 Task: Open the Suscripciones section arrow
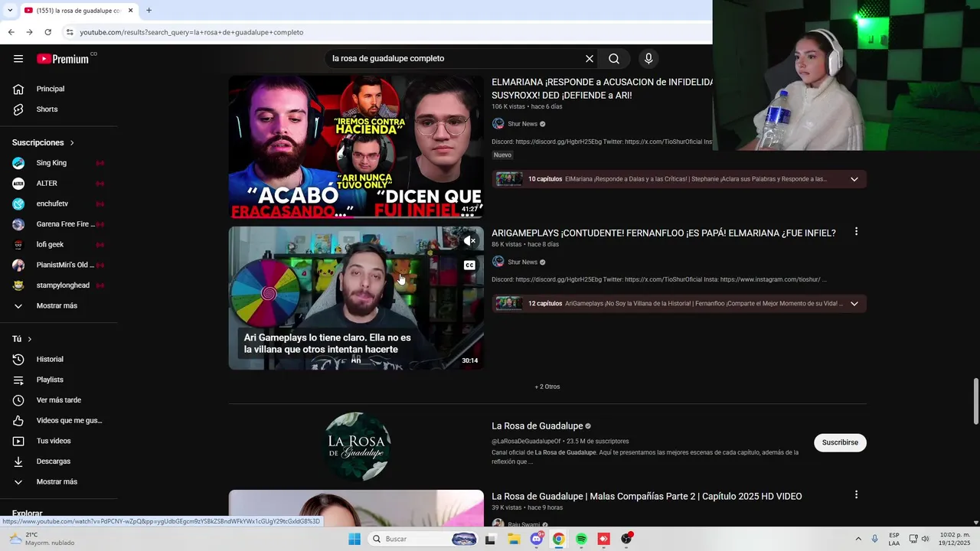[72, 143]
